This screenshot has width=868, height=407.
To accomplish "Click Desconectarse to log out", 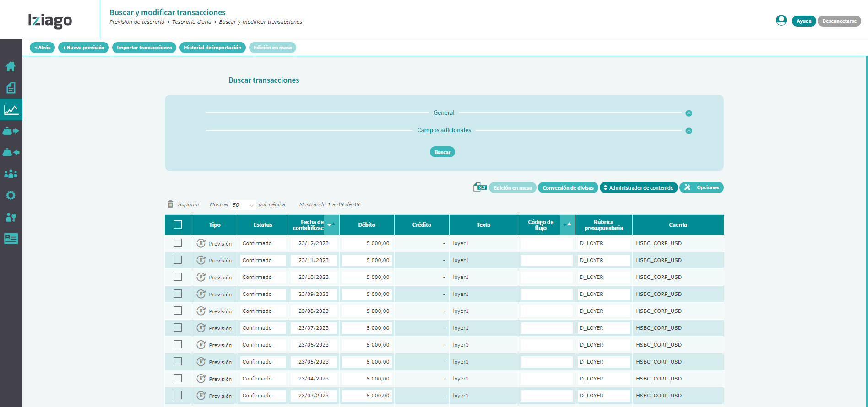I will (839, 21).
